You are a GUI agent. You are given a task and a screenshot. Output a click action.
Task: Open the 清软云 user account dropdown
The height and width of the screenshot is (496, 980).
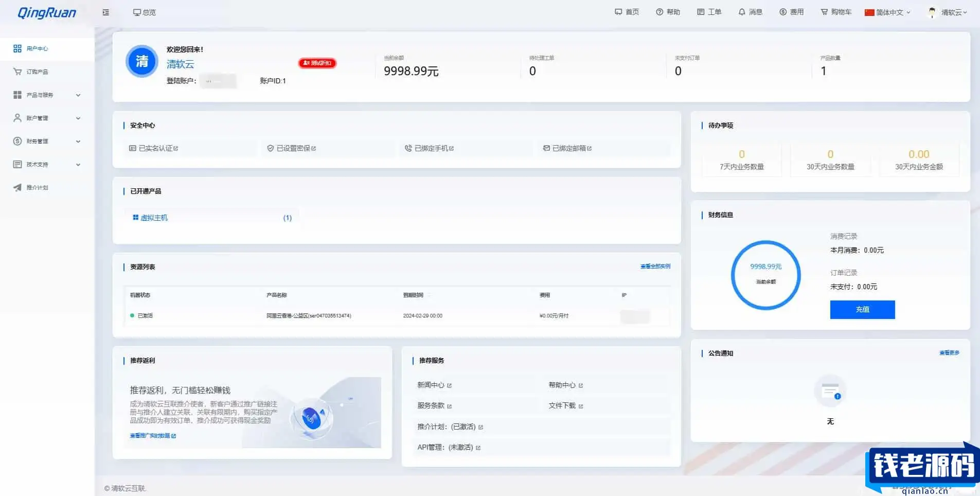[954, 12]
